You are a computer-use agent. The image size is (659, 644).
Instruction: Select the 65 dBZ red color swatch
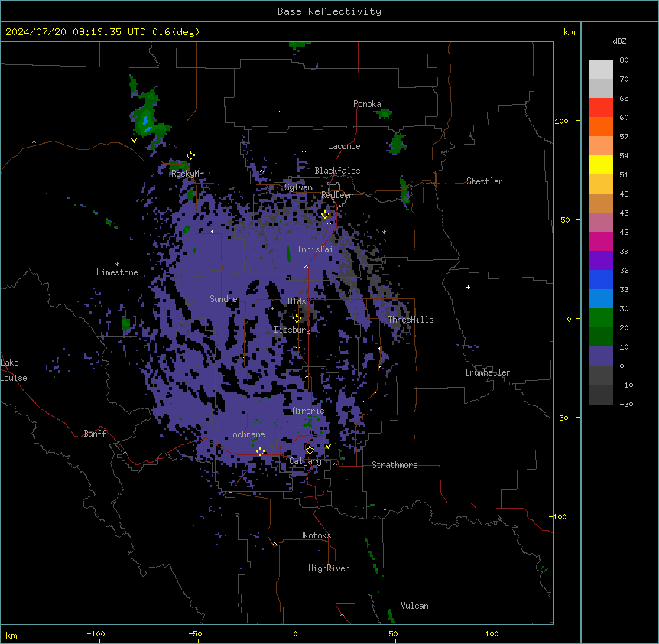coord(601,107)
